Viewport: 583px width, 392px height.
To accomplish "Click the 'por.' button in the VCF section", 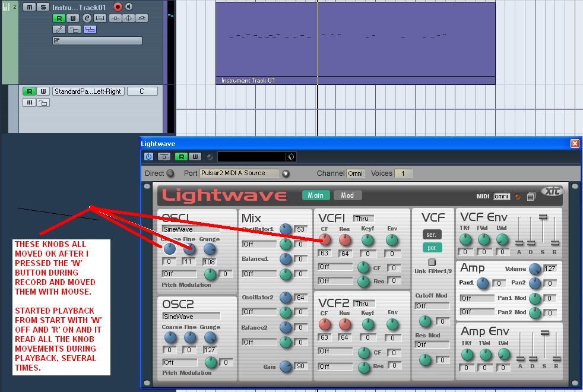I will pos(432,248).
